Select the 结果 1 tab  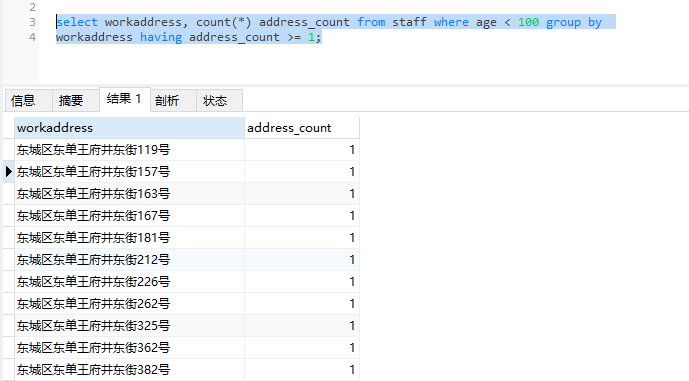(125, 99)
